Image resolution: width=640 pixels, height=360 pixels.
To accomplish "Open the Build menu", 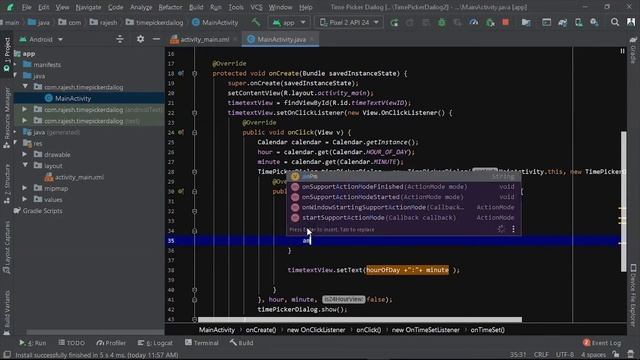I will click(x=196, y=7).
